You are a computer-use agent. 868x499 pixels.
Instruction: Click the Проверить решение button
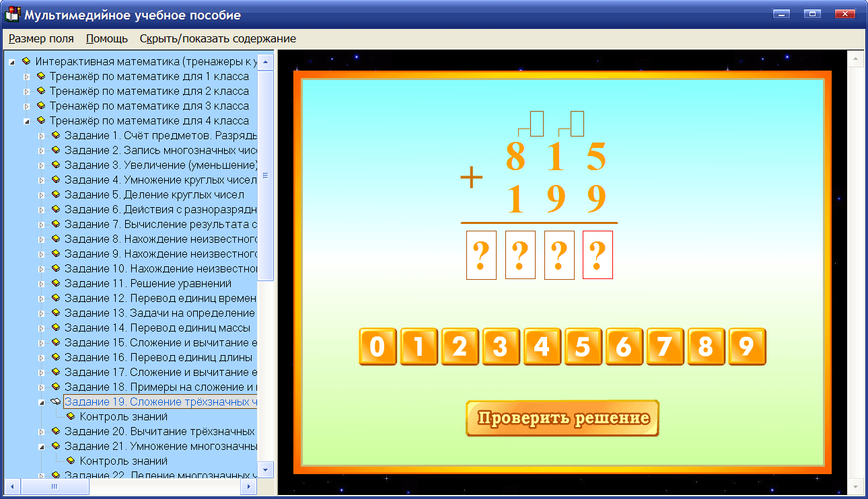point(563,418)
